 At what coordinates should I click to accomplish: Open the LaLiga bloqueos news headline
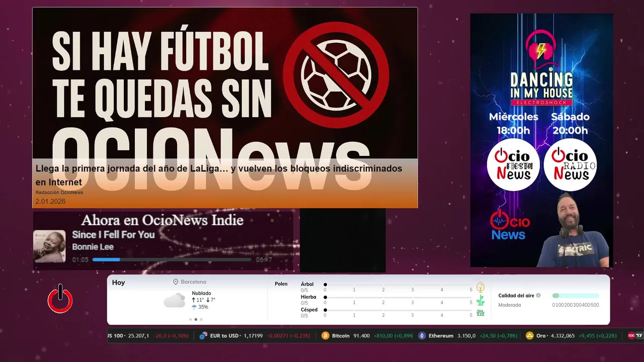tap(219, 175)
